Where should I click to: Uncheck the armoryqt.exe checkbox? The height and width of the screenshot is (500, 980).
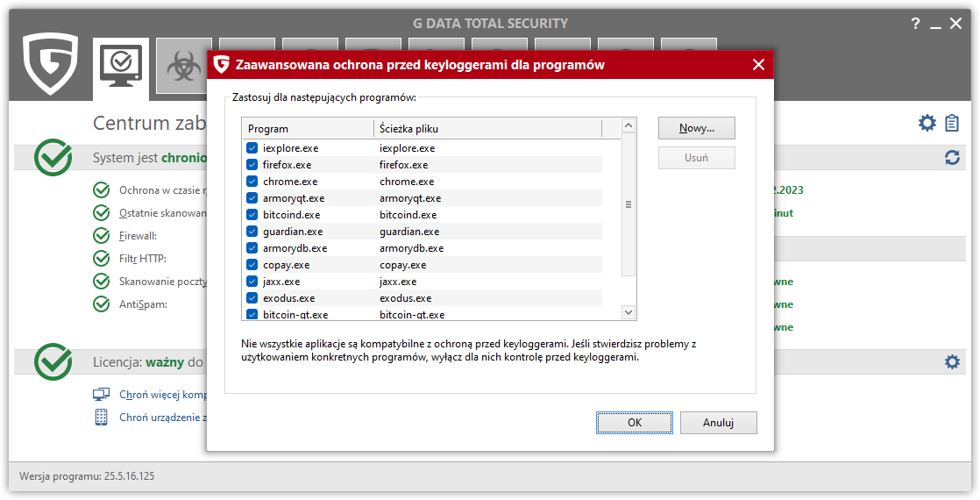pos(252,197)
